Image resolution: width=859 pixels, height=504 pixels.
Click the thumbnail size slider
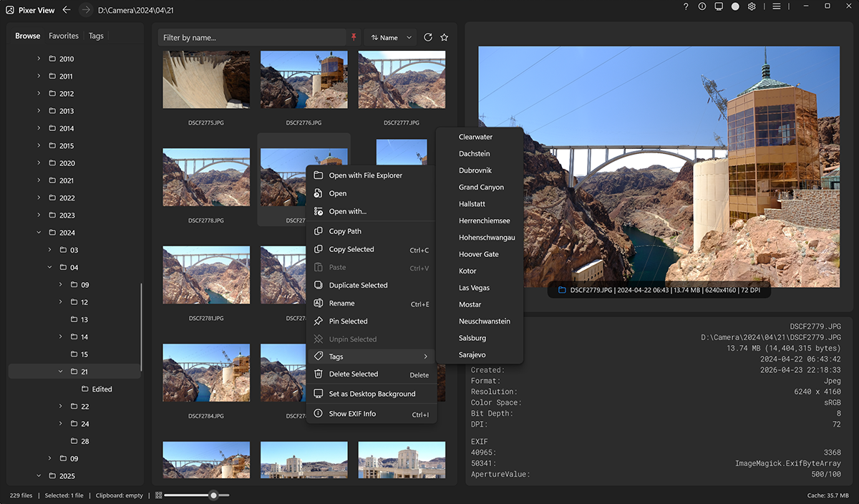213,494
